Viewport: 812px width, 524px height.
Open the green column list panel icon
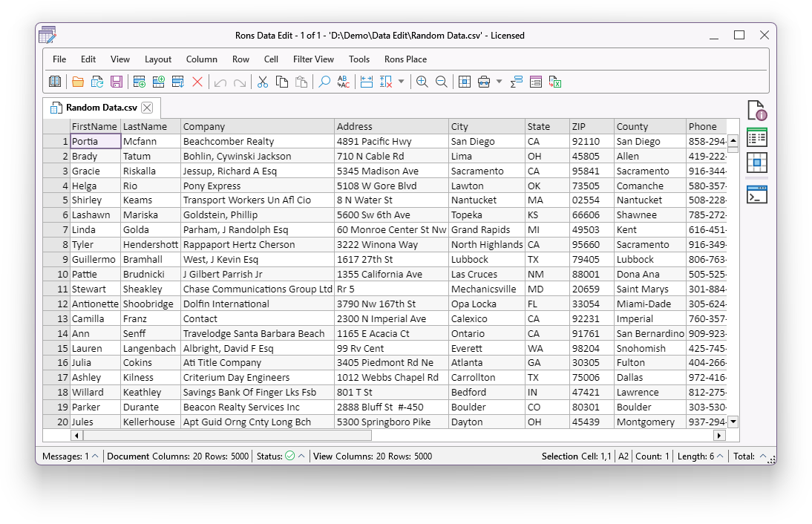[x=757, y=138]
